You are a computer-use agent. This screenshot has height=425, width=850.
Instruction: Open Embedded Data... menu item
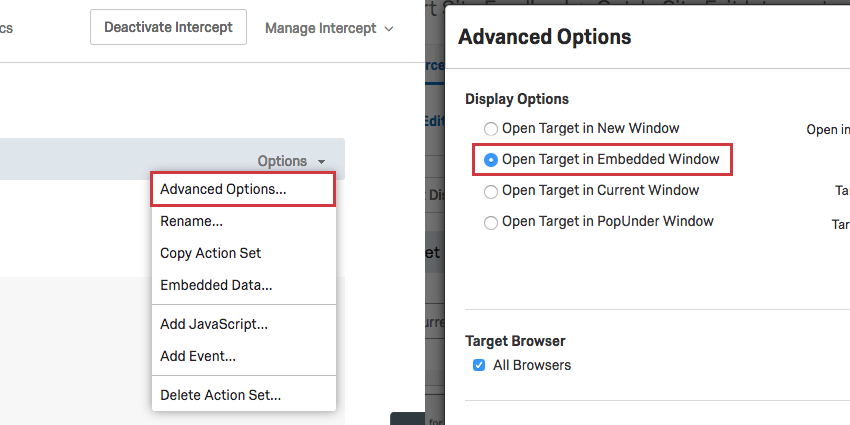(x=216, y=285)
